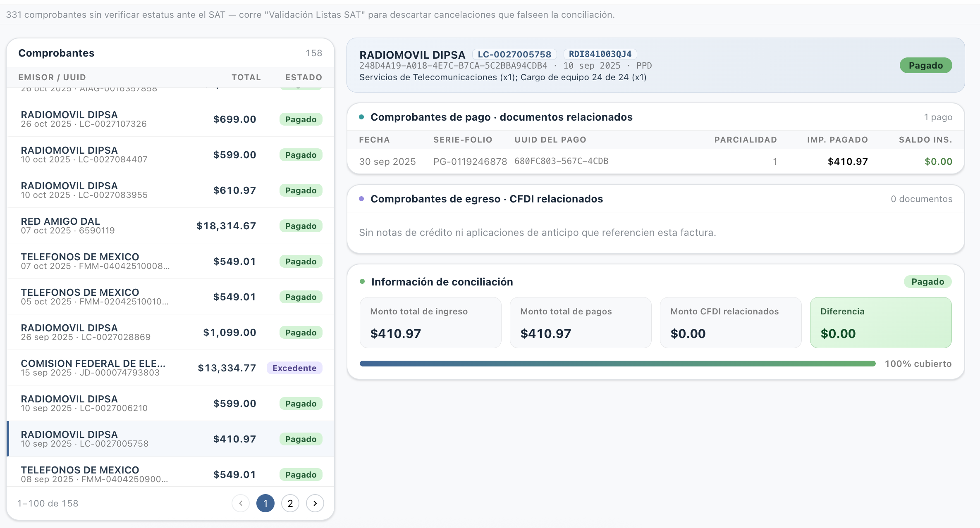The height and width of the screenshot is (528, 980).
Task: Click the 100% cubierto progress bar
Action: (x=617, y=364)
